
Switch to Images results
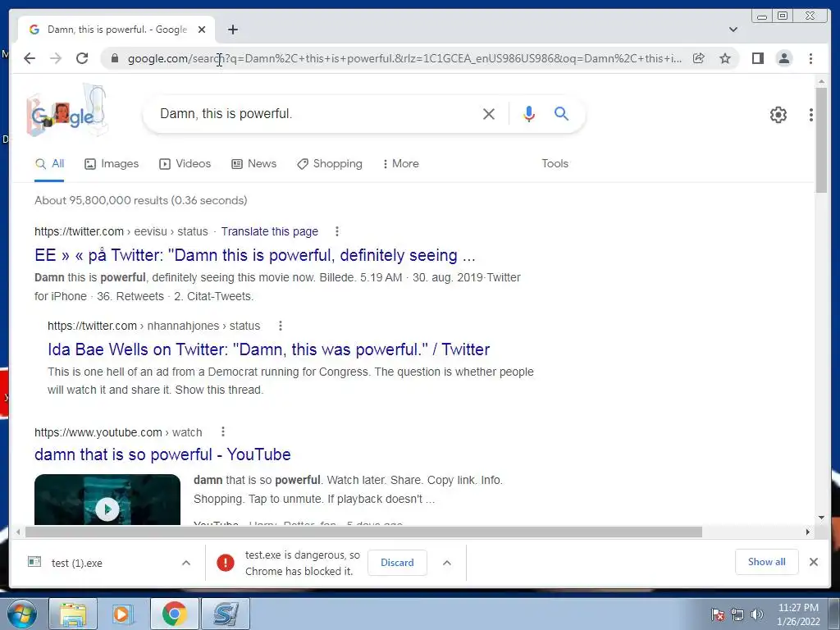pos(112,164)
